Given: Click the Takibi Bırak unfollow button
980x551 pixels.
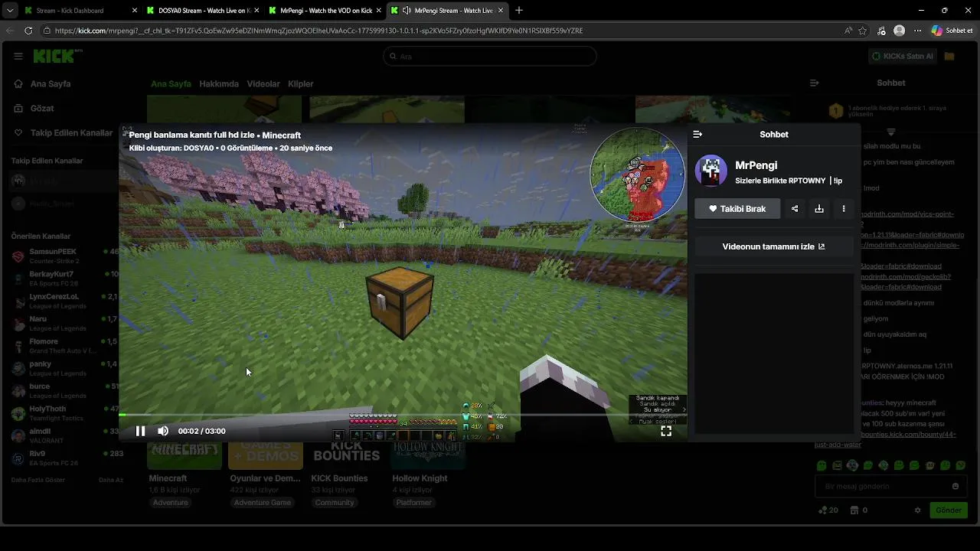Looking at the screenshot, I should click(x=737, y=208).
